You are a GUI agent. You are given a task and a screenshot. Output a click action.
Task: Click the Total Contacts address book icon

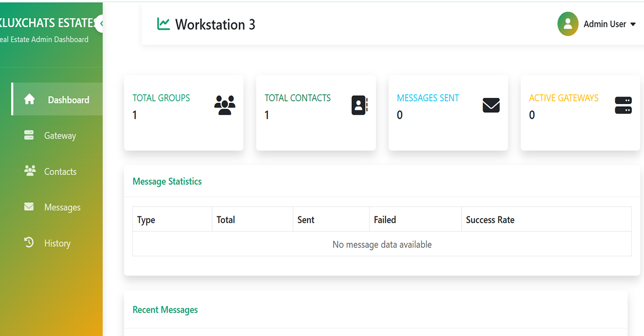359,106
